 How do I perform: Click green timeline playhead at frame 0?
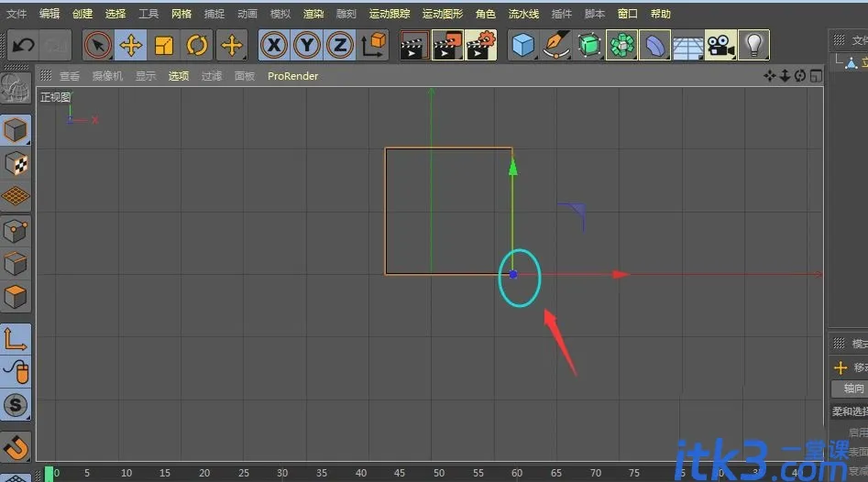click(x=49, y=474)
